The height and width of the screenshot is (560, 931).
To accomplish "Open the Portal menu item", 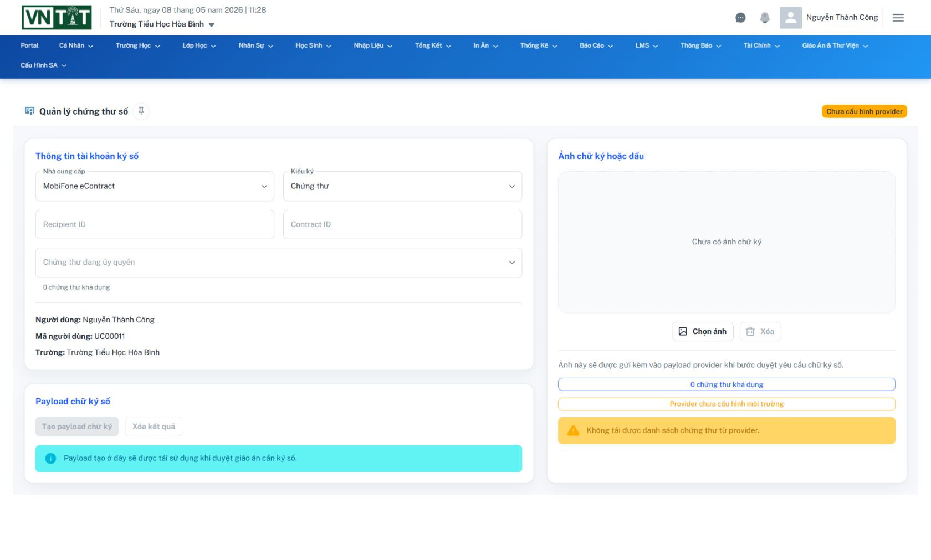I will point(29,45).
